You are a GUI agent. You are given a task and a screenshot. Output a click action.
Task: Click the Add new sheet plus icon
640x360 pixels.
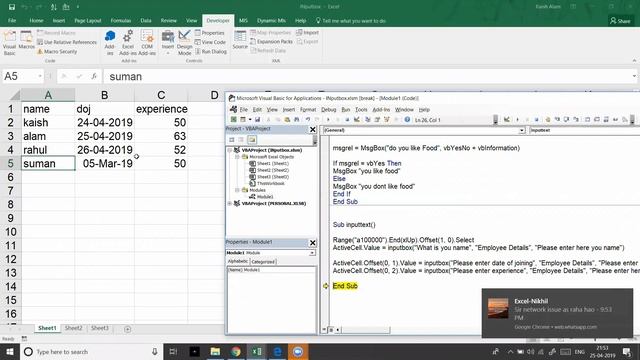(x=127, y=329)
